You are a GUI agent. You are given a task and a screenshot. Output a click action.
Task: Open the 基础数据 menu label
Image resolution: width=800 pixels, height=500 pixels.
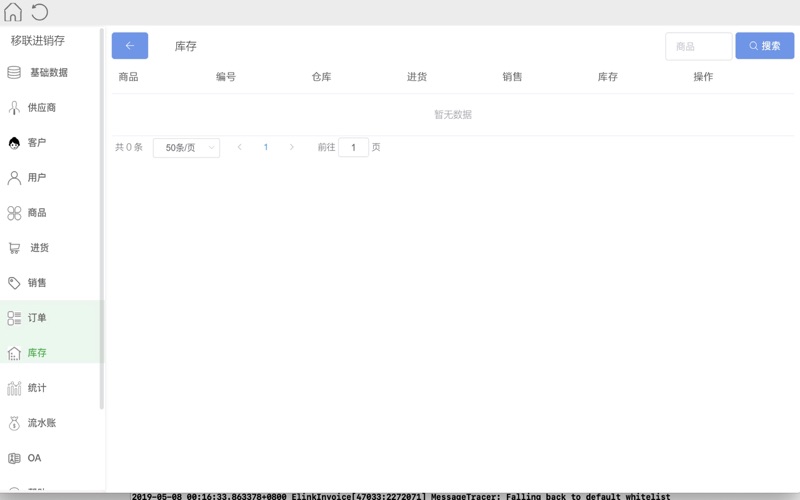pyautogui.click(x=49, y=72)
